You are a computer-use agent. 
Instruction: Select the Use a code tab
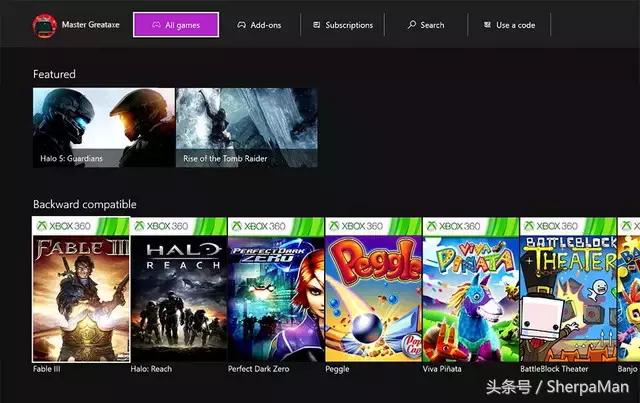509,25
